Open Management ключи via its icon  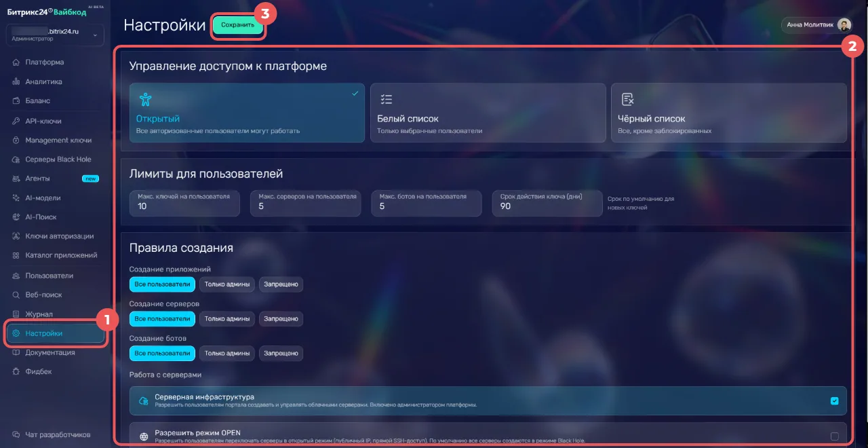tap(16, 141)
